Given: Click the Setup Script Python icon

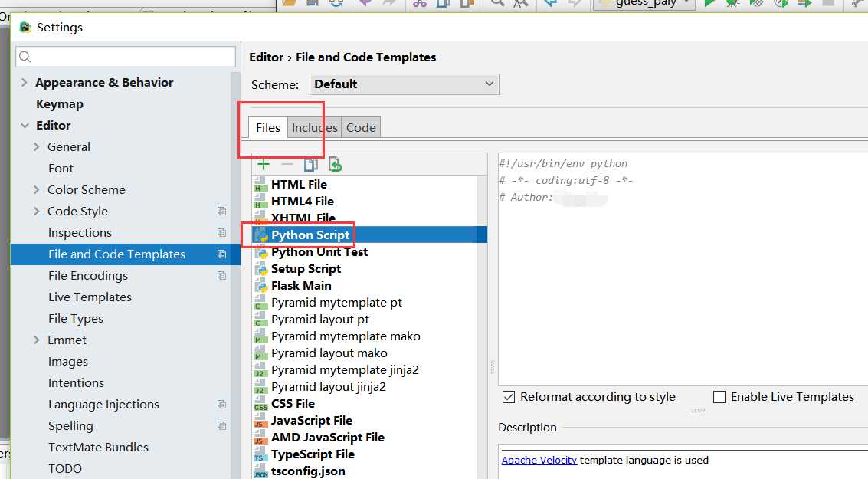Looking at the screenshot, I should point(260,268).
